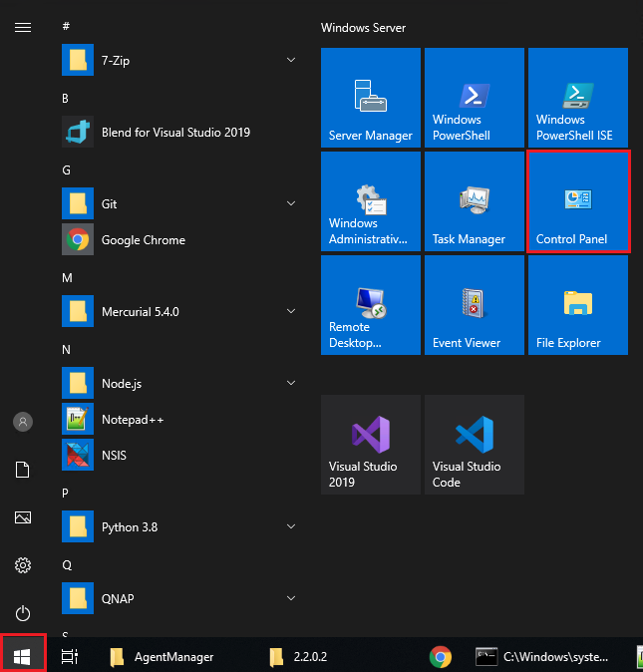The image size is (643, 672).
Task: Expand the Git folder chevron
Action: 291,203
